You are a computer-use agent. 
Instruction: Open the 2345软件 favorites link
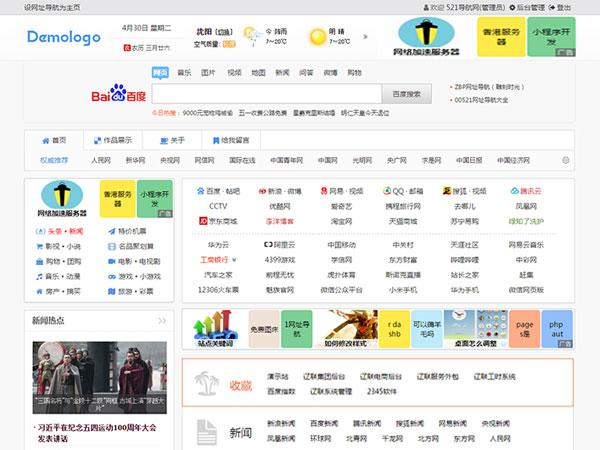coord(382,391)
